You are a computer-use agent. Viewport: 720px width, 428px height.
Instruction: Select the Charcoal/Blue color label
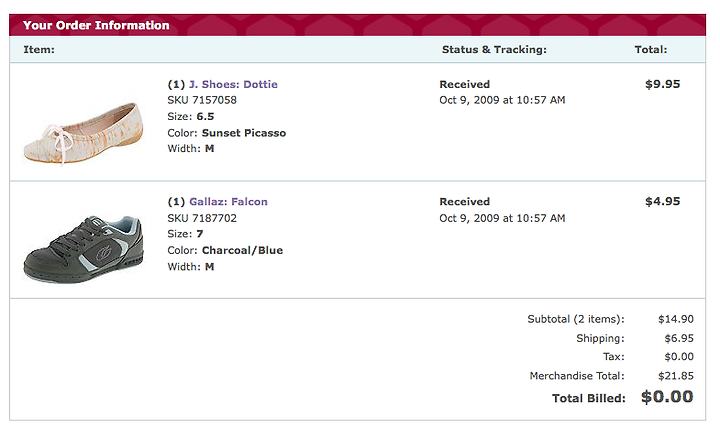242,251
